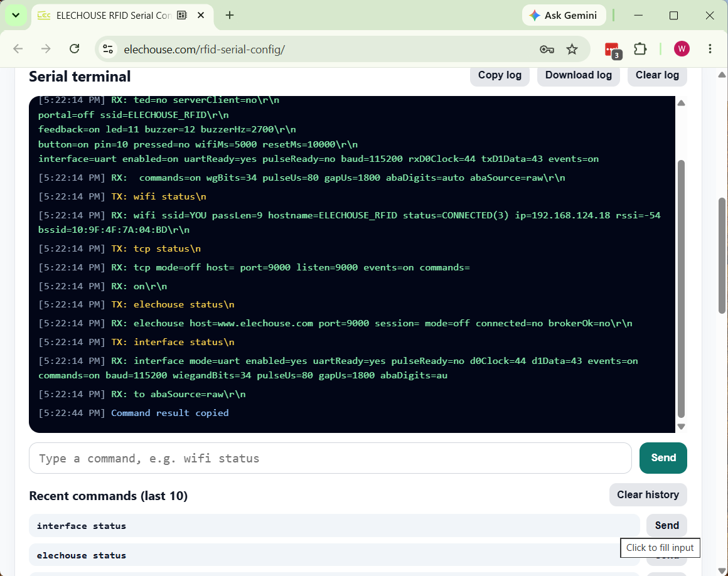Image resolution: width=728 pixels, height=576 pixels.
Task: Send the 'interface status' recent command
Action: click(666, 525)
